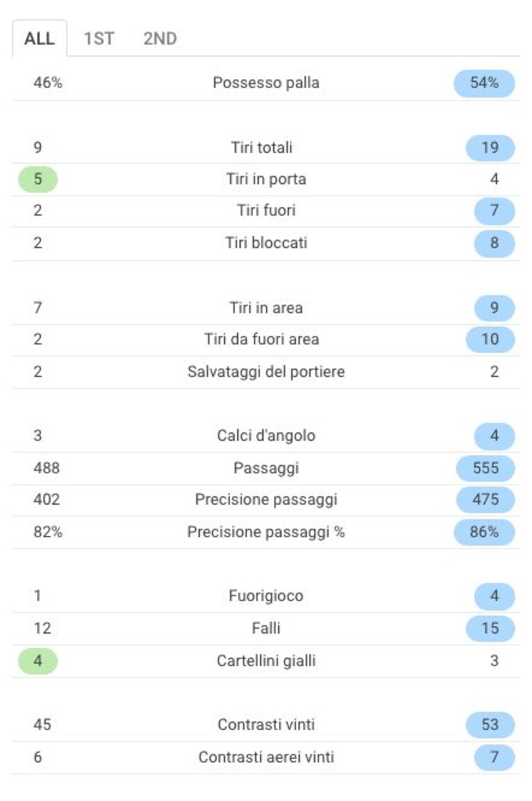Click the 53 Contrasti vinti badge
This screenshot has height=801, width=532.
[x=490, y=725]
